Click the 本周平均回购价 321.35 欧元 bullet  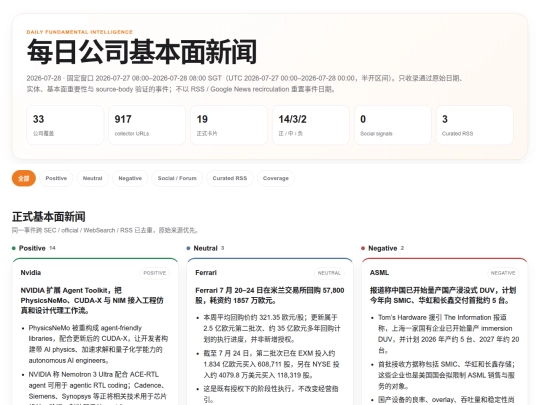(x=272, y=328)
